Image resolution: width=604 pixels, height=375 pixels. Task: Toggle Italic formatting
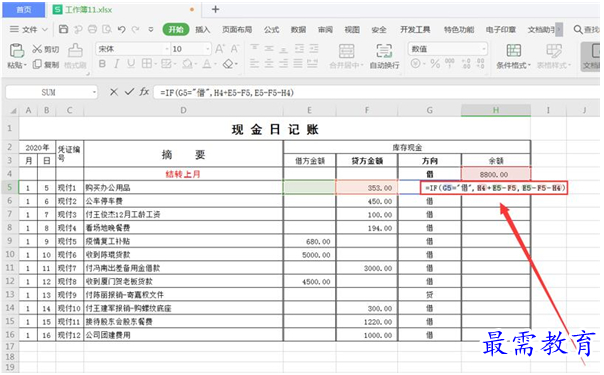[x=116, y=64]
